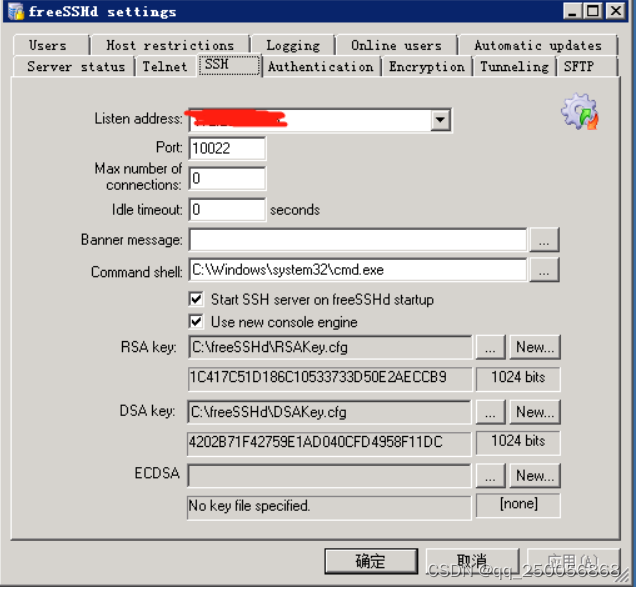This screenshot has height=589, width=636.
Task: Generate new RSA key
Action: [x=535, y=347]
